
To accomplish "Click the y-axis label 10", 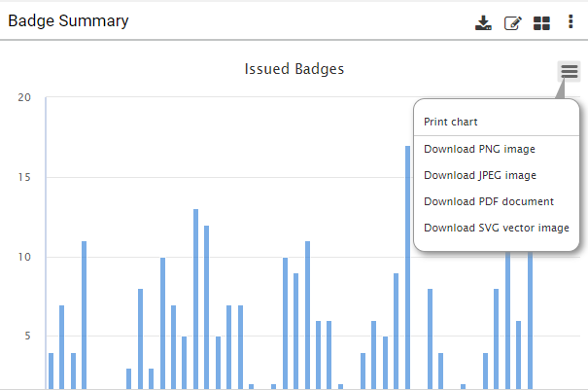I will (24, 257).
